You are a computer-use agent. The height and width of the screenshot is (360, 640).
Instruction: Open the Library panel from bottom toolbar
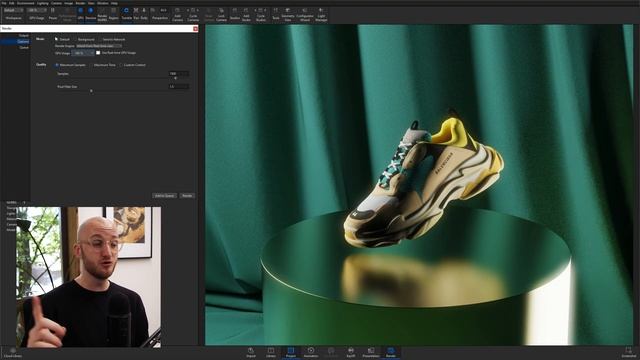(x=271, y=353)
